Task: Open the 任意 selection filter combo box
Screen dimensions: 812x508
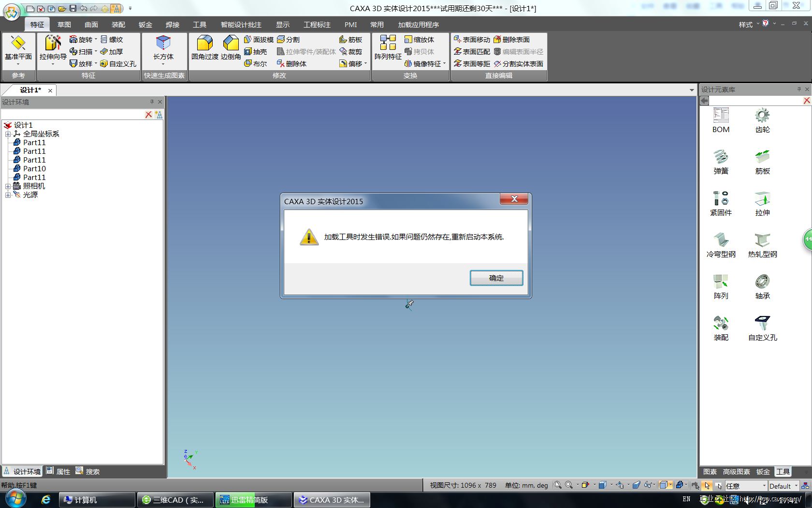Action: pos(746,486)
